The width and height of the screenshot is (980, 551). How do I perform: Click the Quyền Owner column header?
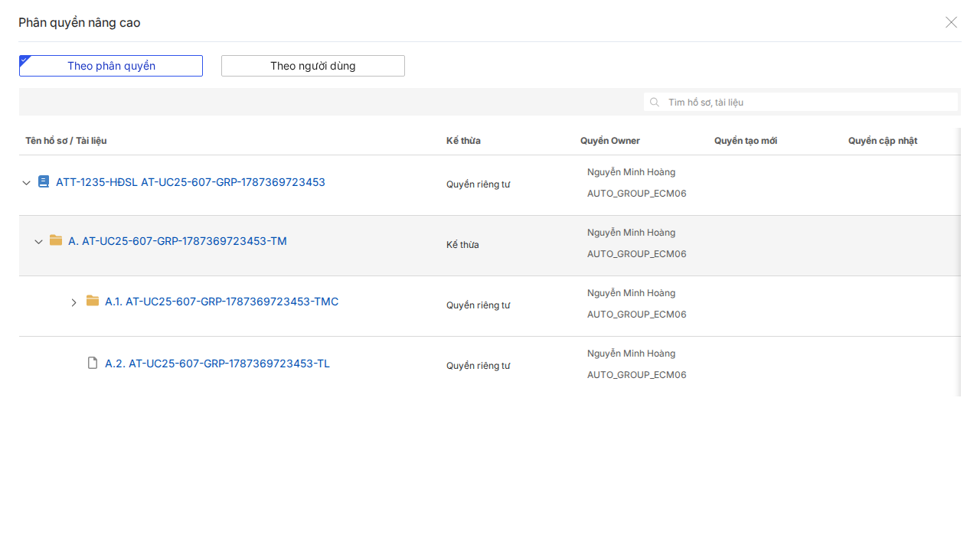tap(610, 141)
